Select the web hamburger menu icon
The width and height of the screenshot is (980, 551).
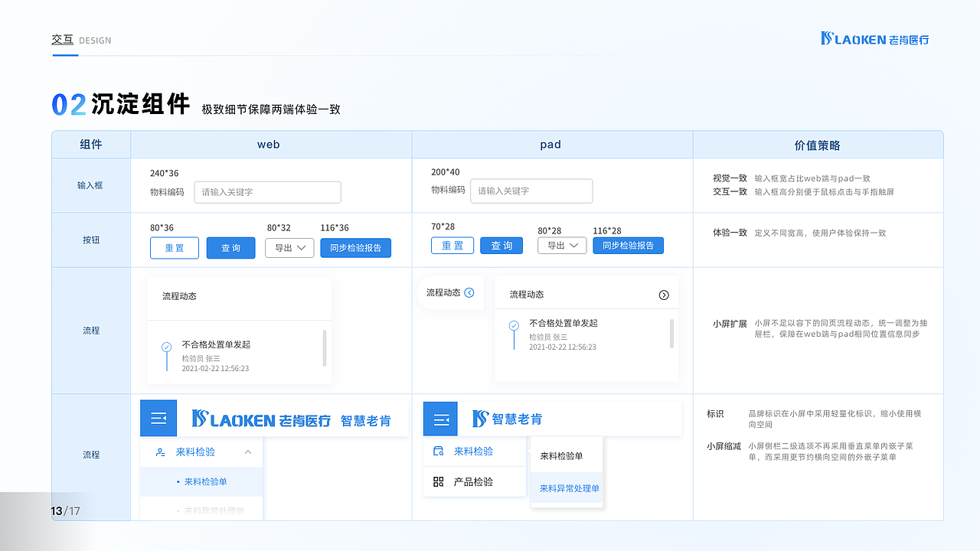point(158,419)
